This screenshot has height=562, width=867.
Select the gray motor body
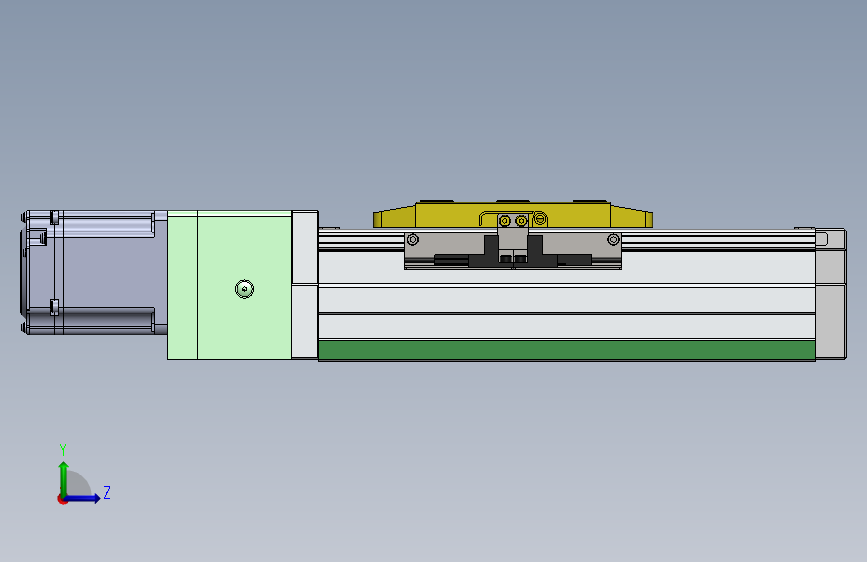[94, 272]
